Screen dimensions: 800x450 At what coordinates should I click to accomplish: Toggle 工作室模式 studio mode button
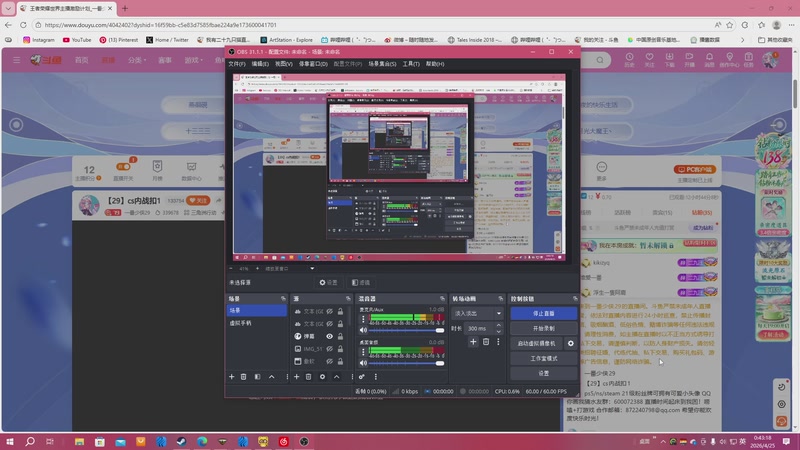click(x=544, y=358)
